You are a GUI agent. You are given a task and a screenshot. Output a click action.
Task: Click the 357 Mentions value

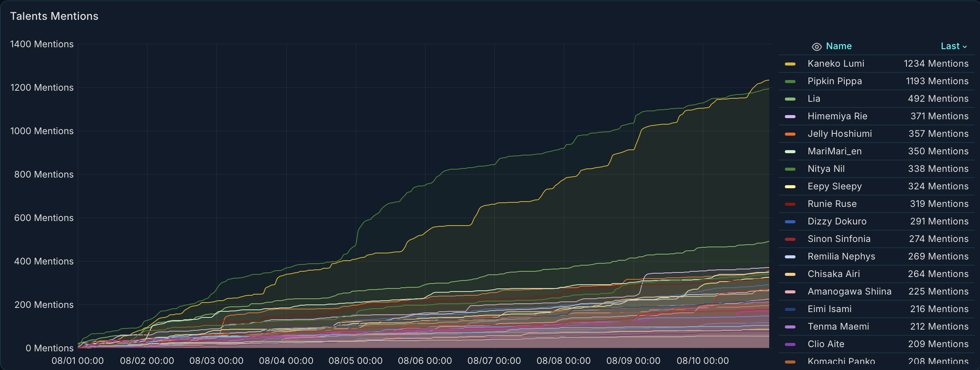coord(938,134)
